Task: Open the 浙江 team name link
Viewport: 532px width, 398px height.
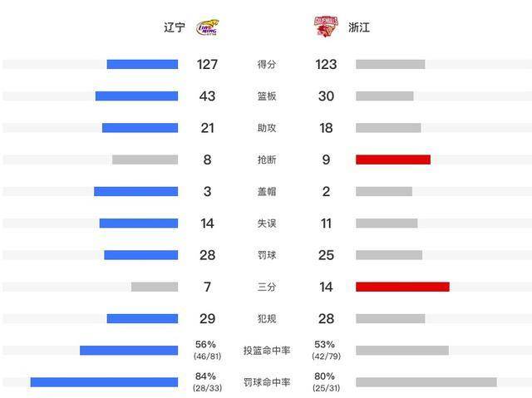Action: (359, 27)
